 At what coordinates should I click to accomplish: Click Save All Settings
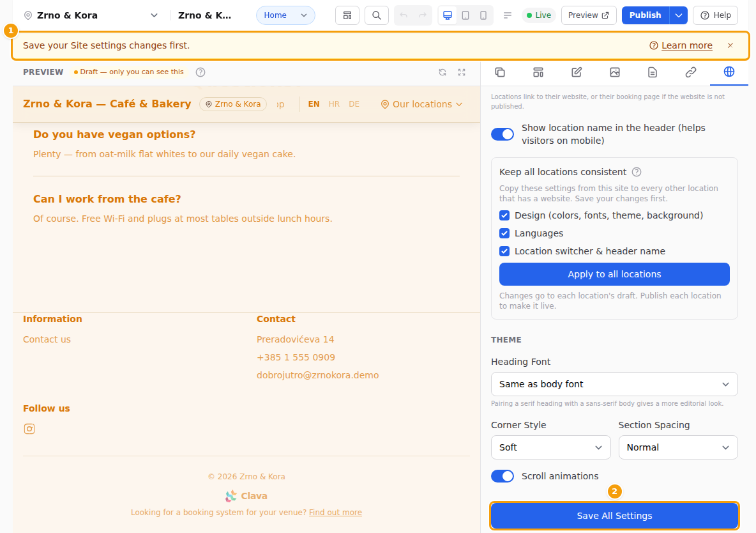click(614, 516)
